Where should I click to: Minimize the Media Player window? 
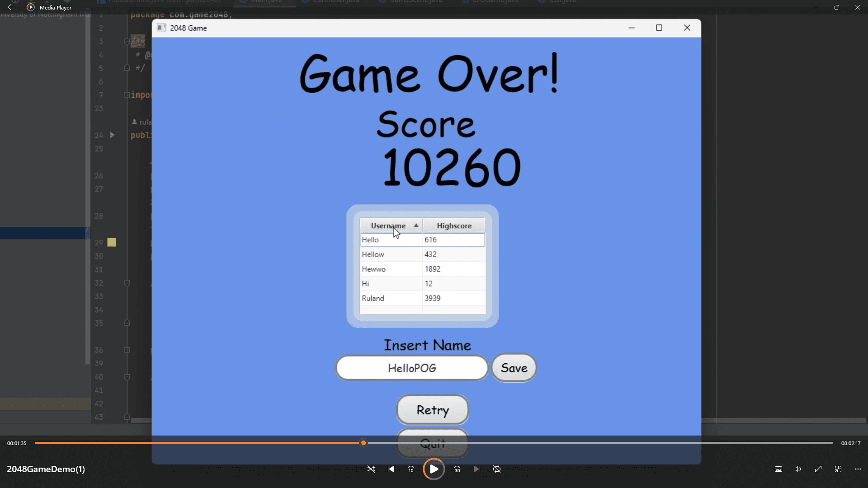pos(816,7)
